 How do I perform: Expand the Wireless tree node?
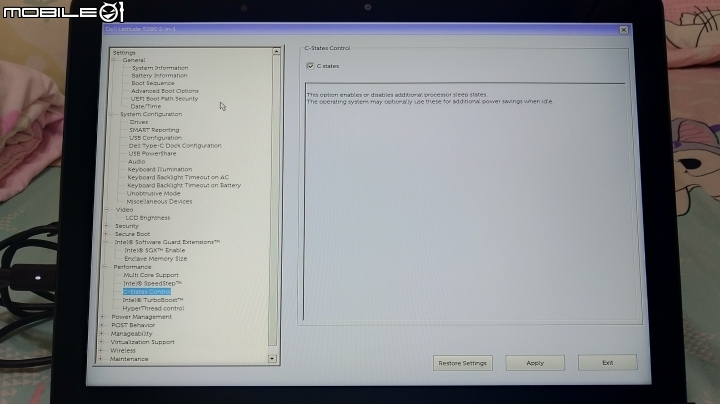(101, 350)
